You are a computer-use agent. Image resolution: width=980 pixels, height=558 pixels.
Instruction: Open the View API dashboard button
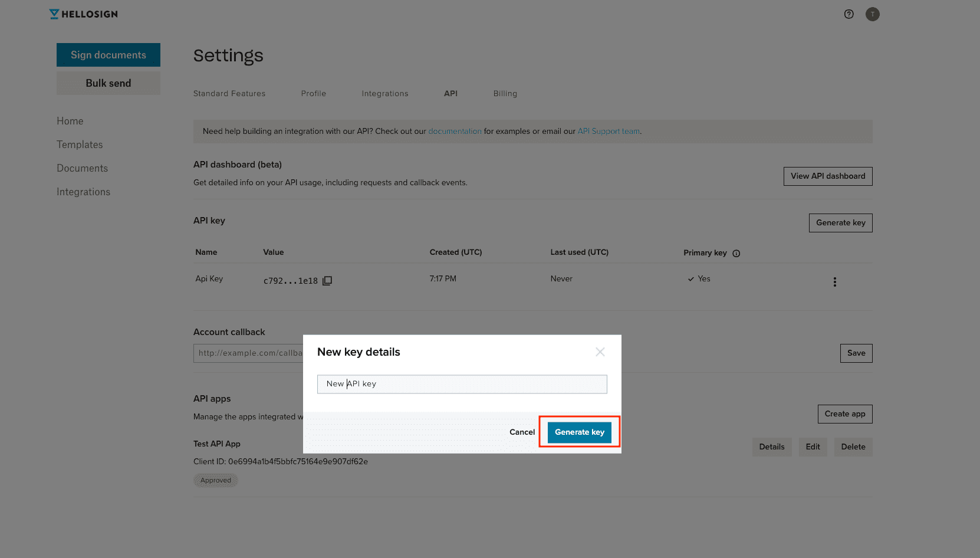click(827, 176)
